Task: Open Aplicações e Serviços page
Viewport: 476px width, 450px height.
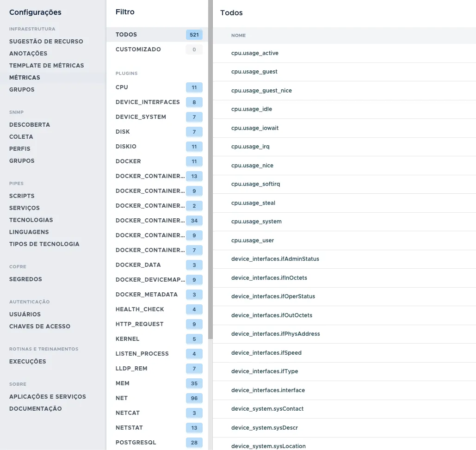Action: tap(48, 397)
